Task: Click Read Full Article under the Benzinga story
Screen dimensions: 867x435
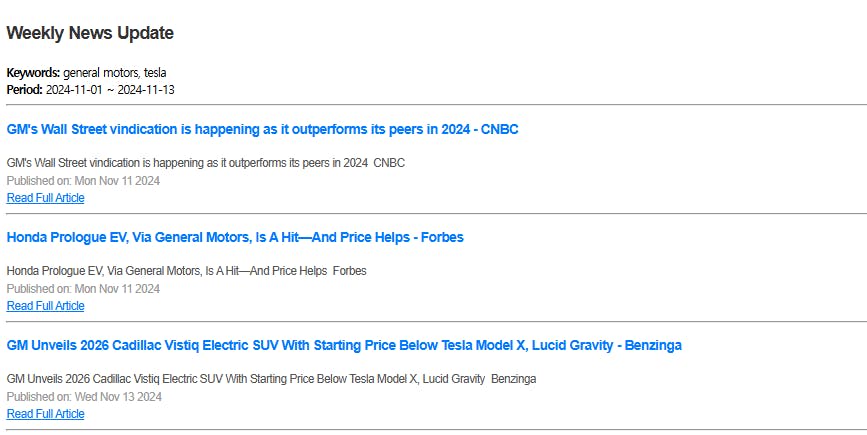Action: 45,414
